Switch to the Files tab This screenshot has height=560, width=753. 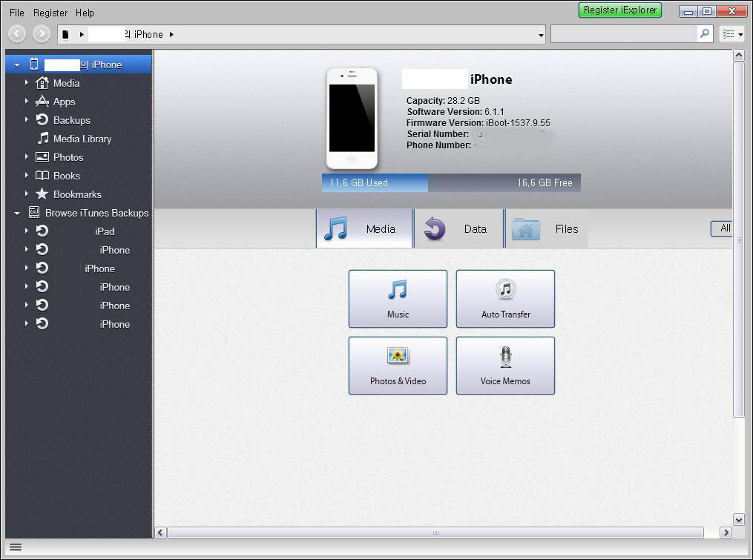point(547,228)
